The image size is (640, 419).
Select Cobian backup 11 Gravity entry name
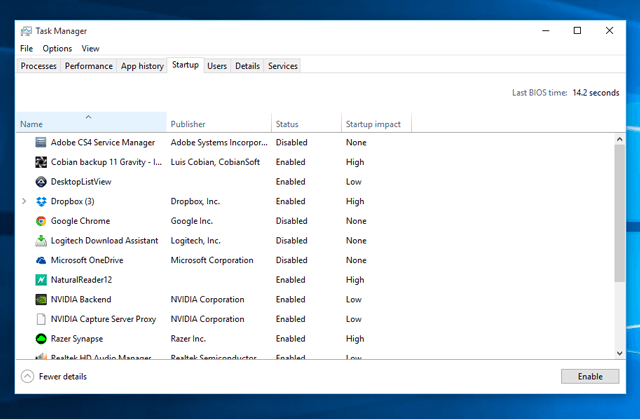pos(106,162)
